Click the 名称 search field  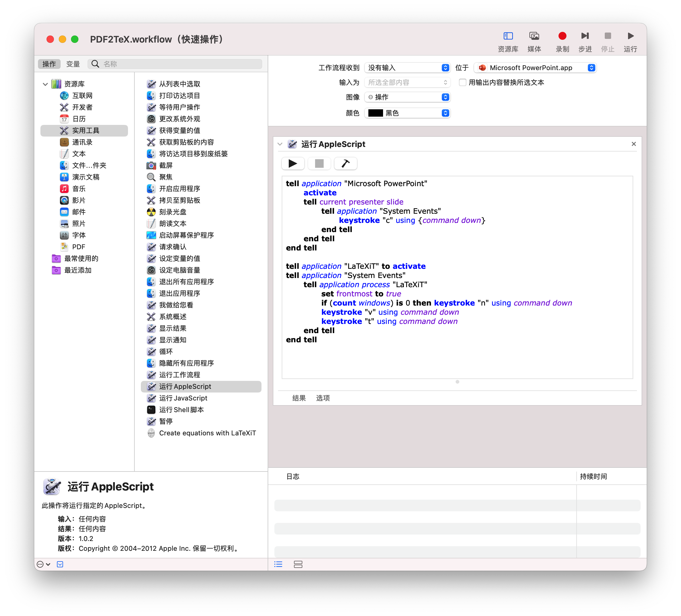pyautogui.click(x=175, y=64)
